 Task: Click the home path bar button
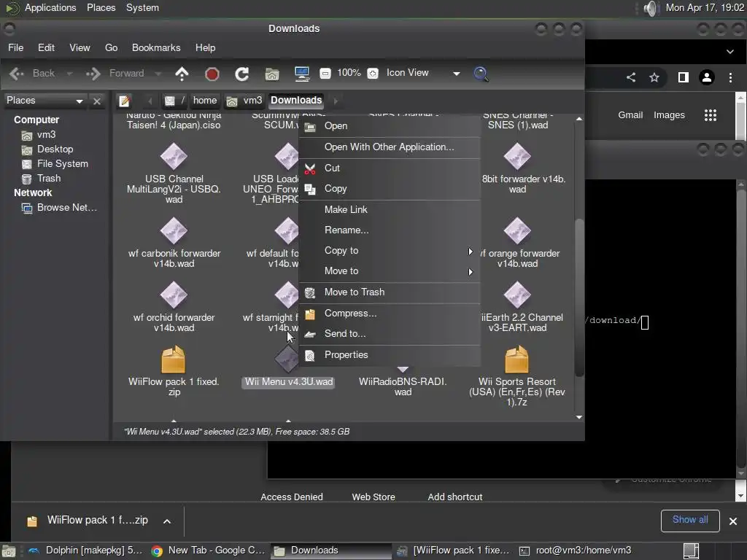coord(205,101)
